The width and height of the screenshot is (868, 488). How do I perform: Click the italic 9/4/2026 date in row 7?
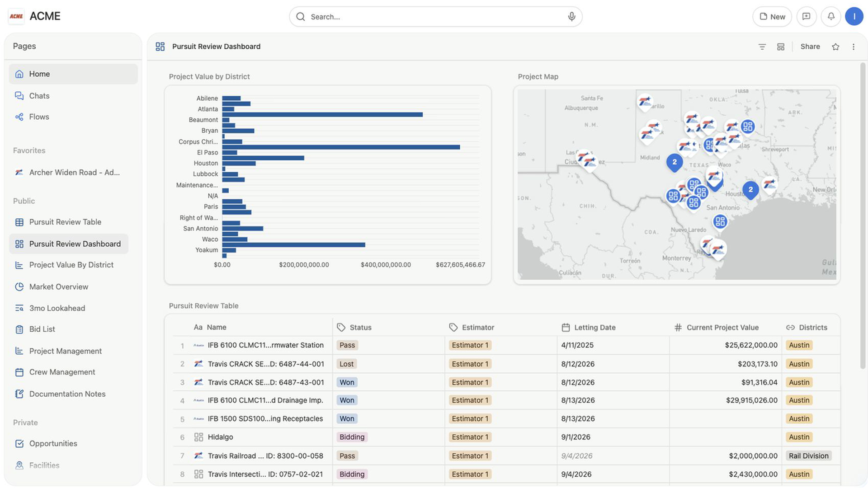coord(576,455)
